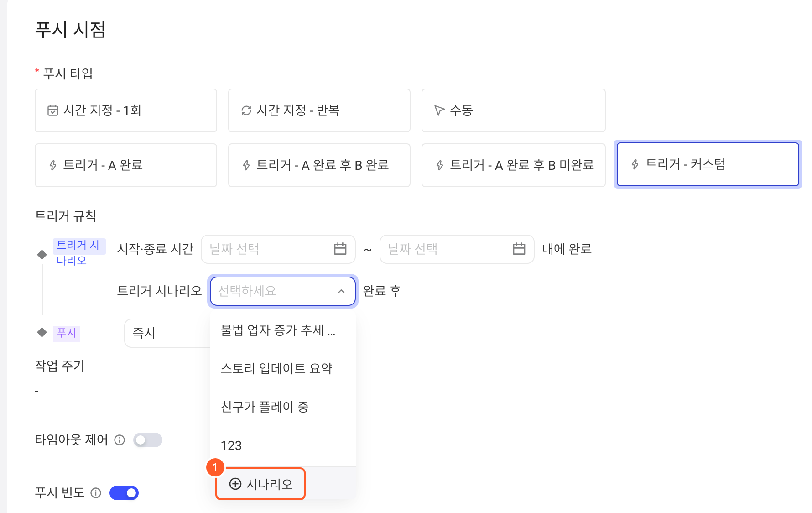Open the 즉시 timing dropdown
Image resolution: width=812 pixels, height=513 pixels.
tap(167, 333)
